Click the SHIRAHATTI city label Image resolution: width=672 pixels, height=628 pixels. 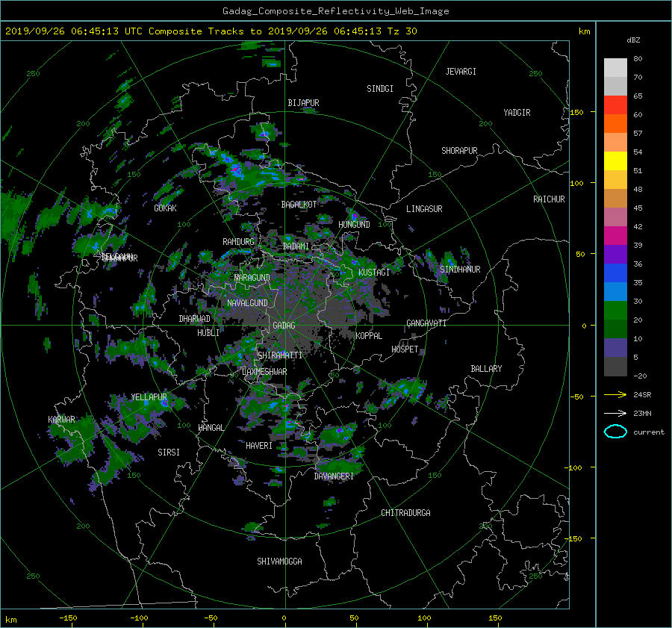click(x=280, y=355)
